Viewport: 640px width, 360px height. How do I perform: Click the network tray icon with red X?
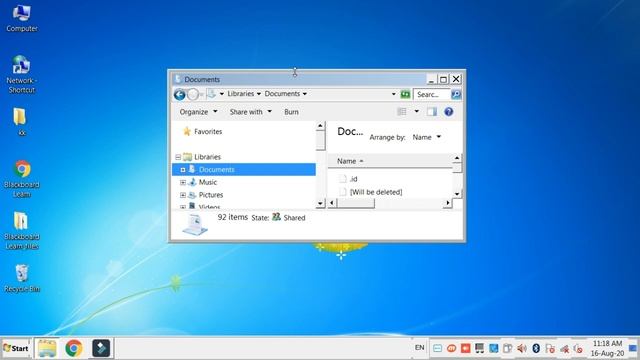point(565,349)
